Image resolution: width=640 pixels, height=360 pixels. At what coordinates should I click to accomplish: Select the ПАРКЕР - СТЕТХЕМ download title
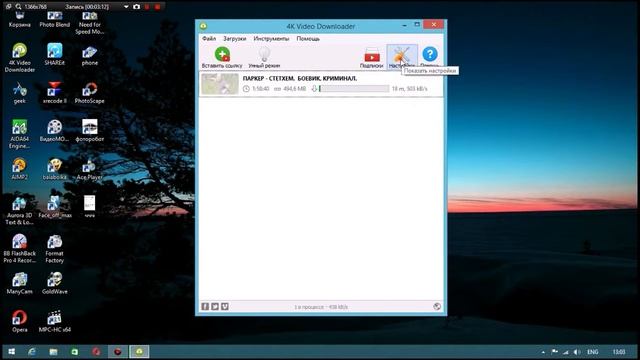[x=300, y=78]
